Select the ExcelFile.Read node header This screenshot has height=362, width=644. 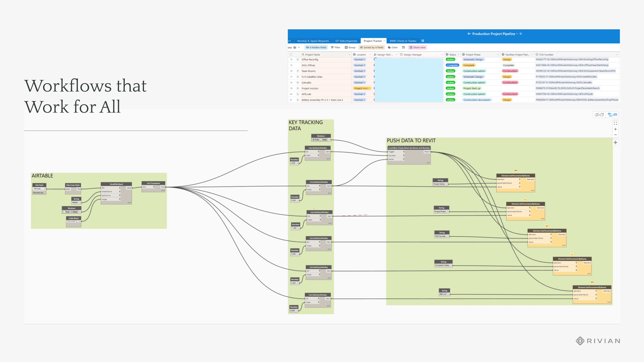click(x=116, y=184)
